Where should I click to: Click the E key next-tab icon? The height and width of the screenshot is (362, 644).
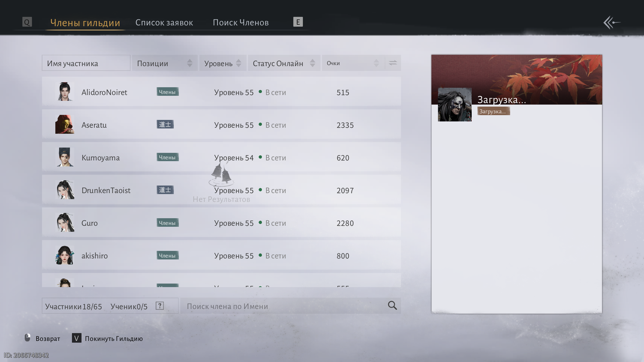[298, 22]
